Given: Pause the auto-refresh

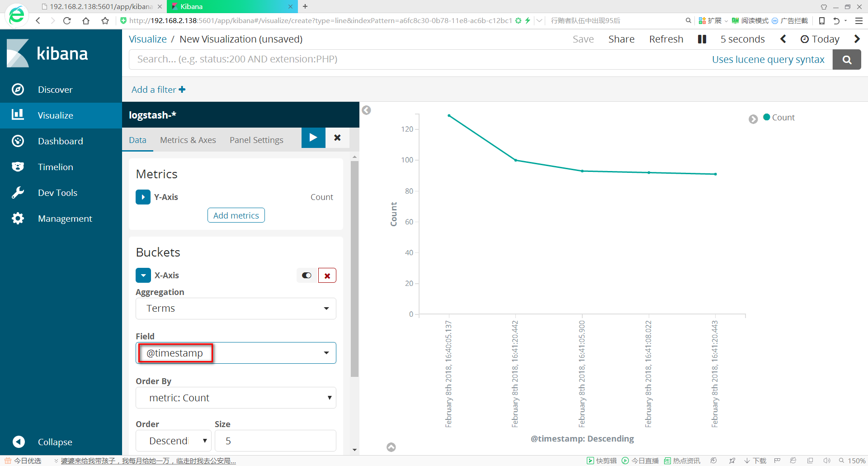Looking at the screenshot, I should coord(702,39).
